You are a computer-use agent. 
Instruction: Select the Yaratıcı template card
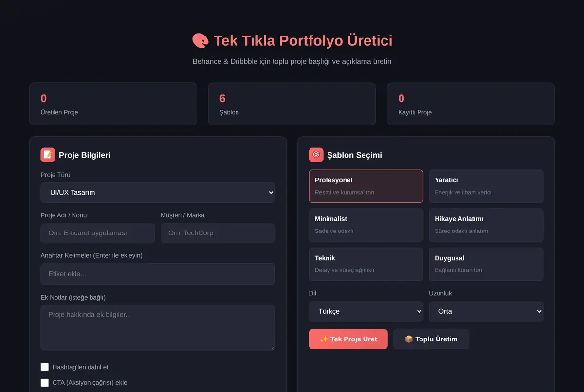[486, 186]
